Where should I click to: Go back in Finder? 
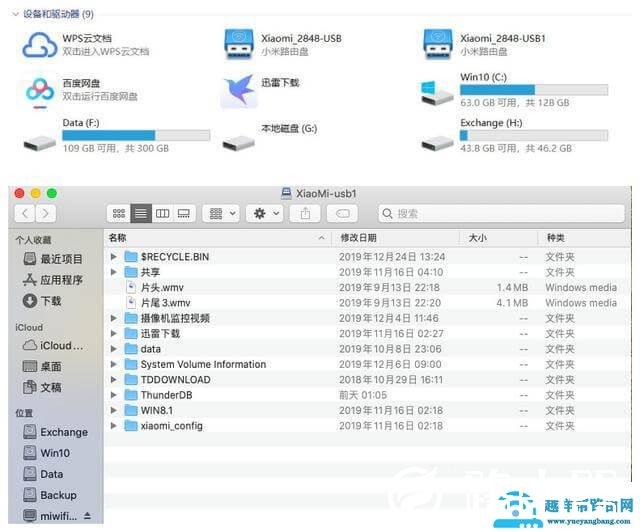pyautogui.click(x=25, y=213)
